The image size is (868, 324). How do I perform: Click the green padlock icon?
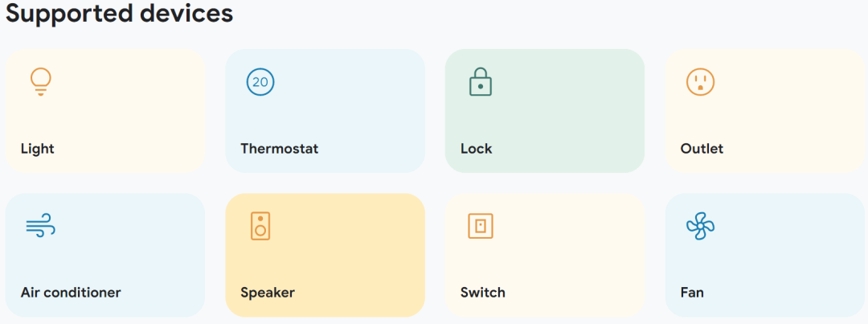(481, 82)
